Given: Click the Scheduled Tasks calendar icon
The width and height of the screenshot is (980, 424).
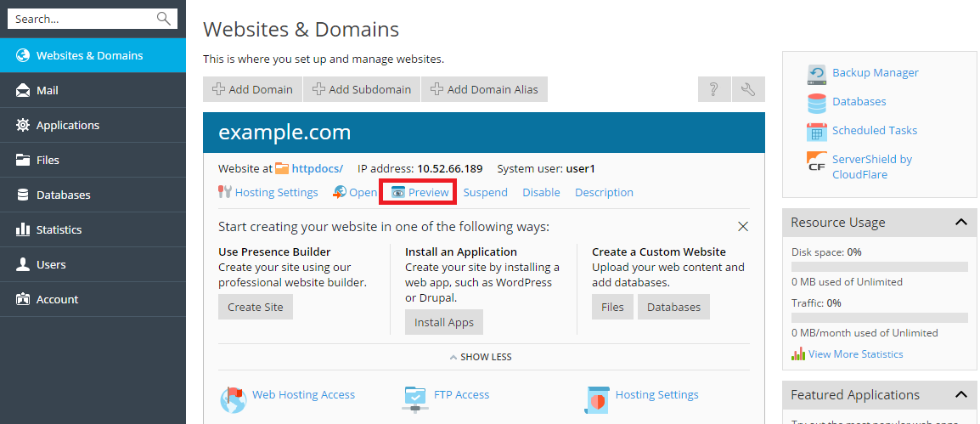Looking at the screenshot, I should [x=817, y=132].
